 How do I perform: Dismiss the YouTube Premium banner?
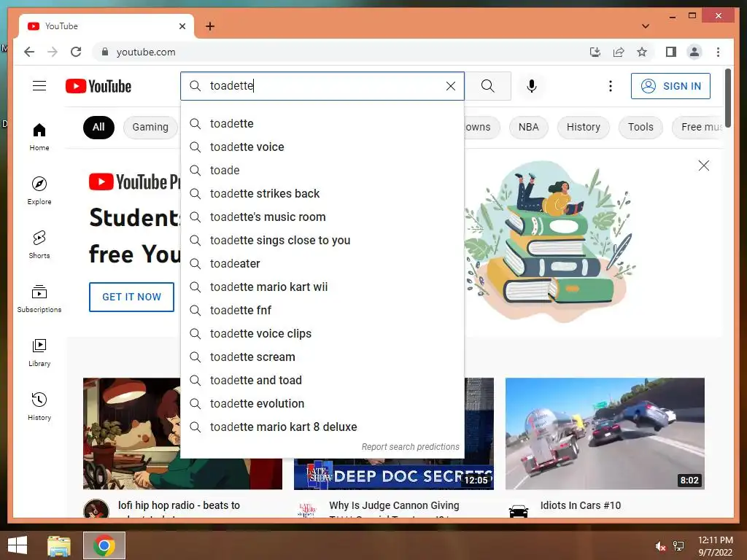(704, 166)
